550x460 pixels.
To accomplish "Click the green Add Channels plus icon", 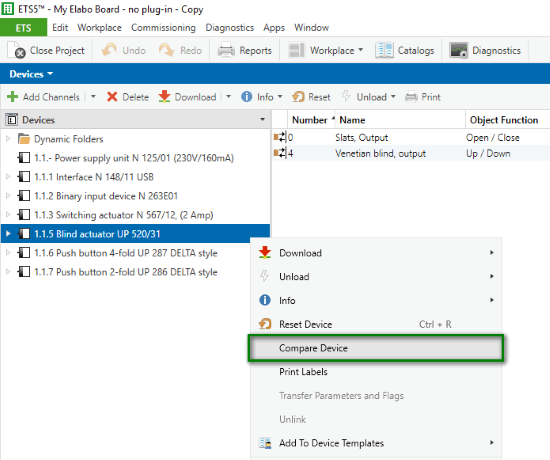I will 13,97.
